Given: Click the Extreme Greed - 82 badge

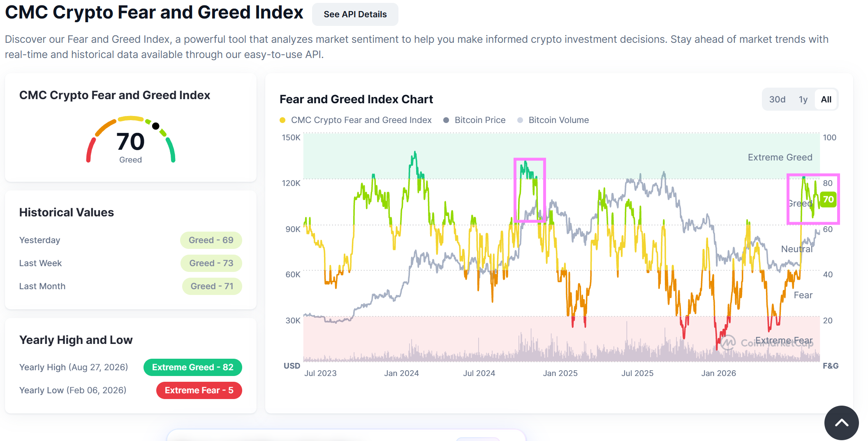Looking at the screenshot, I should [192, 367].
